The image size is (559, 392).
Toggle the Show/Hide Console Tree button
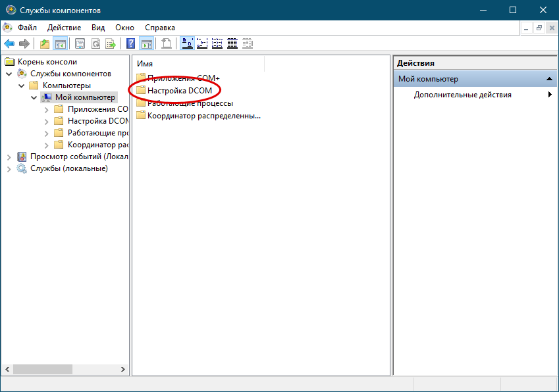click(60, 43)
